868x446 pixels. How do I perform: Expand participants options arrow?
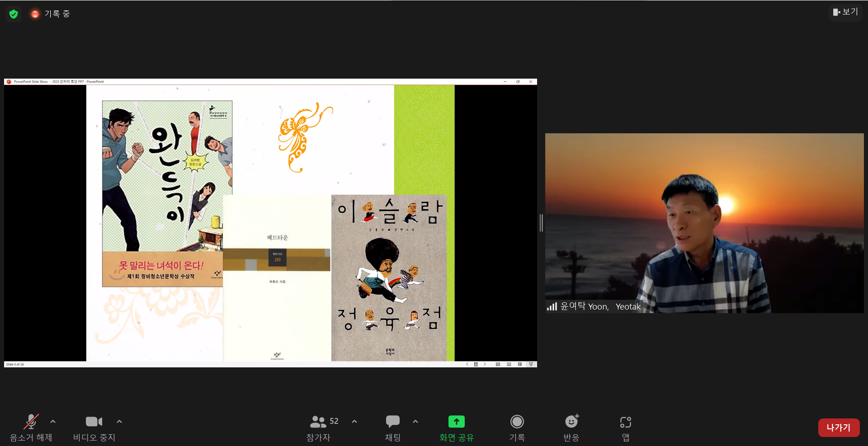pos(354,422)
